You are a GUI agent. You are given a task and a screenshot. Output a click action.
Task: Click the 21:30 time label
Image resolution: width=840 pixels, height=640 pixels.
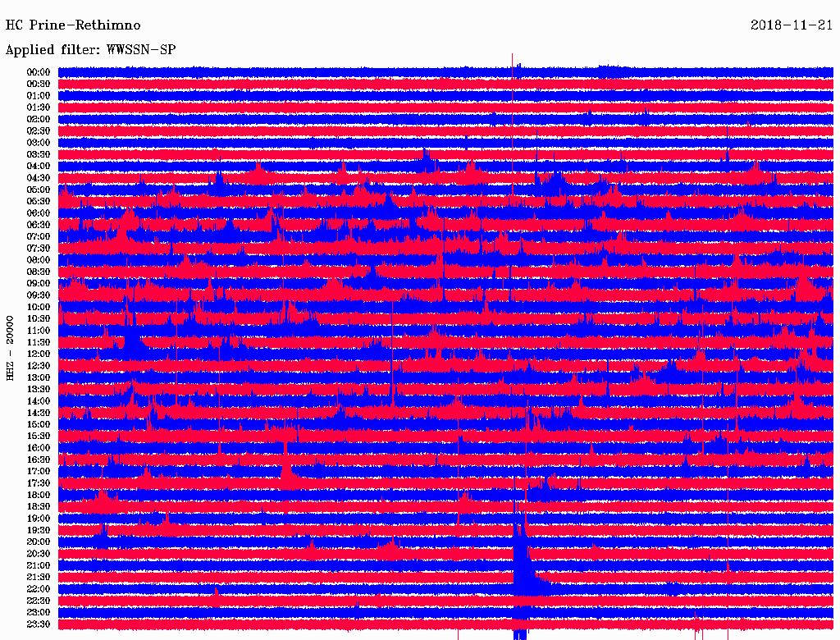click(x=39, y=578)
